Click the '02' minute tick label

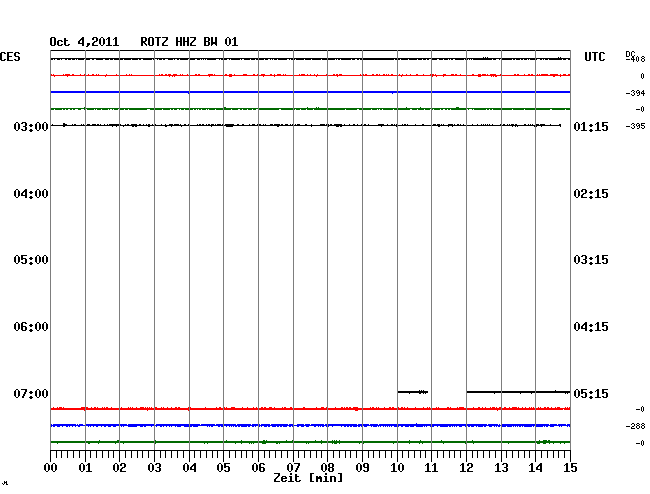coord(119,468)
